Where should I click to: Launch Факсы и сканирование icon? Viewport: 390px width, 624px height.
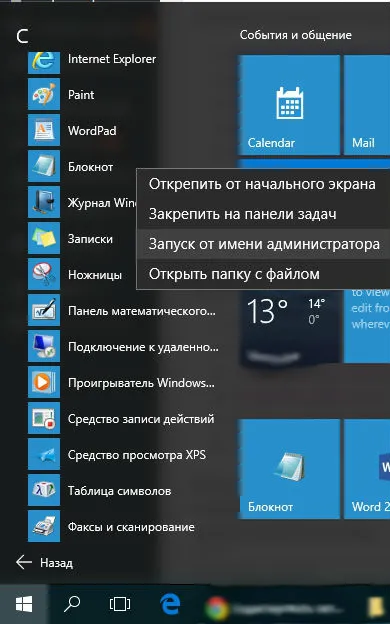pos(44,526)
